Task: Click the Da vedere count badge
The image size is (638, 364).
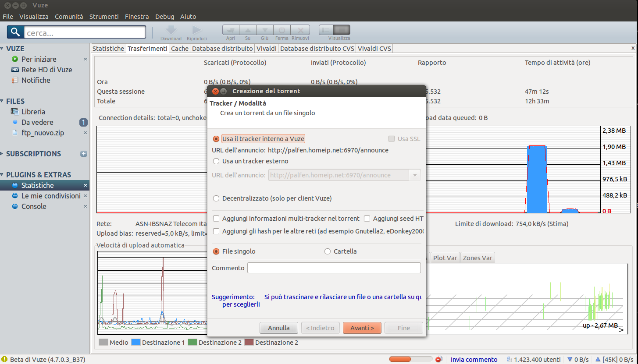Action: (83, 122)
